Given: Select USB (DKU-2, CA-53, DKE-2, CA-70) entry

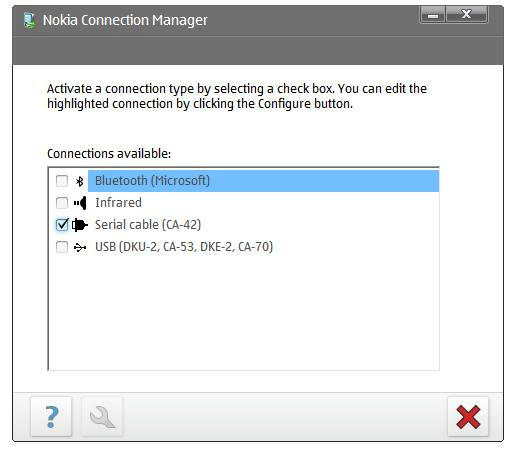Looking at the screenshot, I should 184,247.
